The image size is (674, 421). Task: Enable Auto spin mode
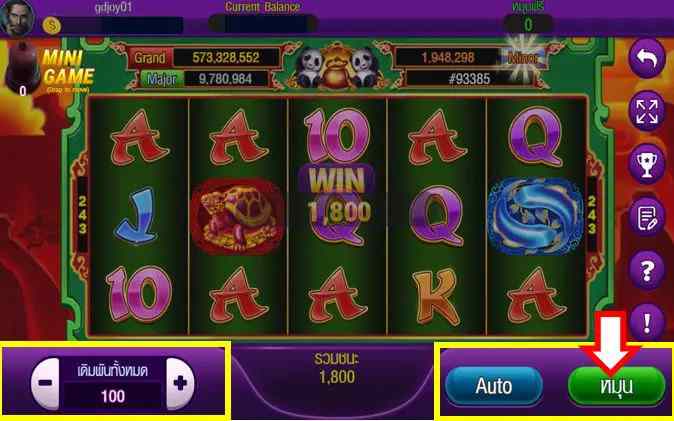[x=493, y=386]
